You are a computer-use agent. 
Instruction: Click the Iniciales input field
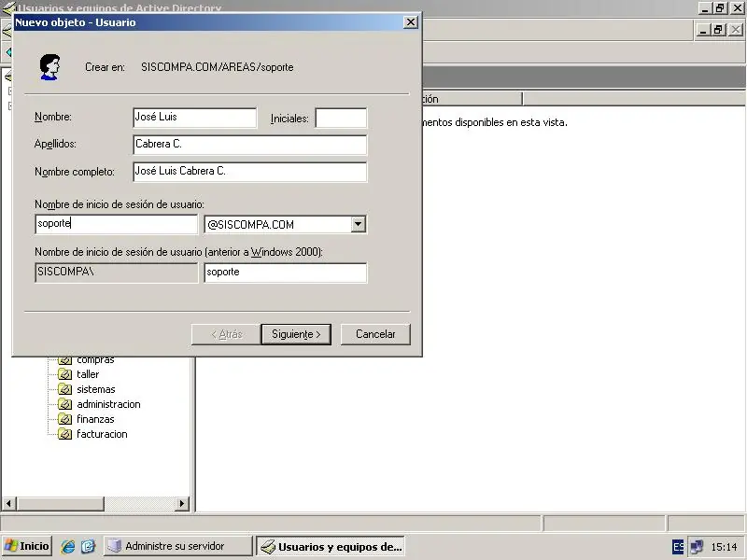pos(341,118)
